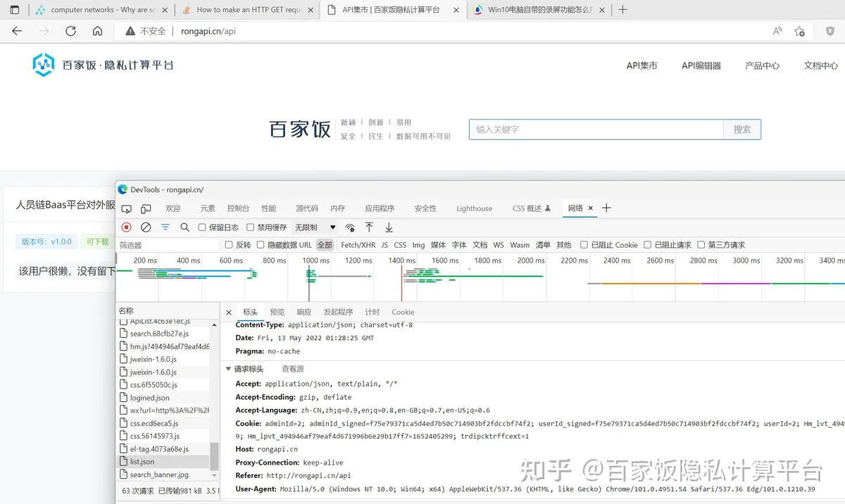Open API集市 in site navigation
The width and height of the screenshot is (845, 504).
(641, 65)
